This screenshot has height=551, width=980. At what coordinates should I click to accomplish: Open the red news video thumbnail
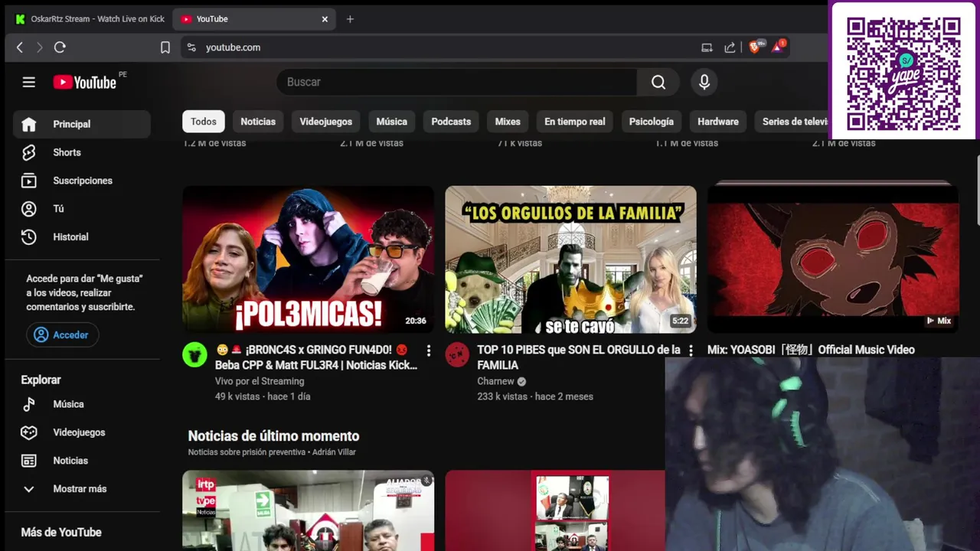(555, 510)
